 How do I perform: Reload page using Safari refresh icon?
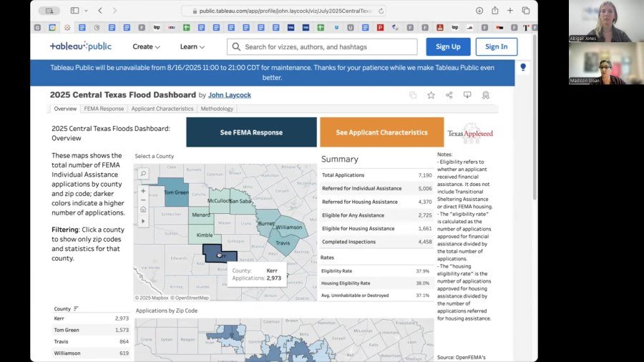click(x=381, y=11)
